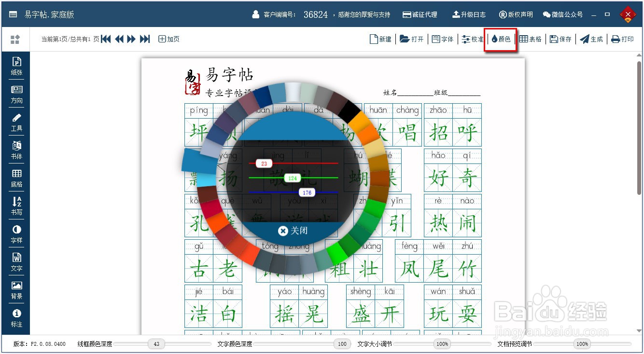Open the 校准 calibration tool
The width and height of the screenshot is (644, 354).
[472, 39]
